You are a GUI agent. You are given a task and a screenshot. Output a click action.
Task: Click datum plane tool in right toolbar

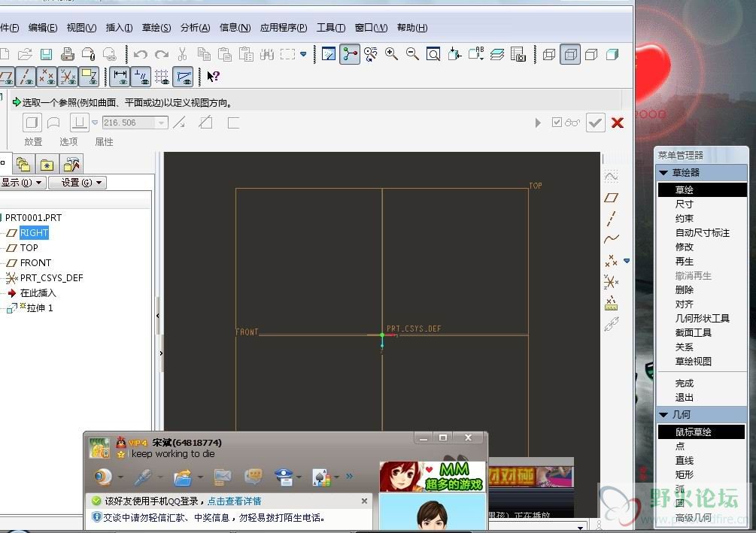pyautogui.click(x=611, y=198)
